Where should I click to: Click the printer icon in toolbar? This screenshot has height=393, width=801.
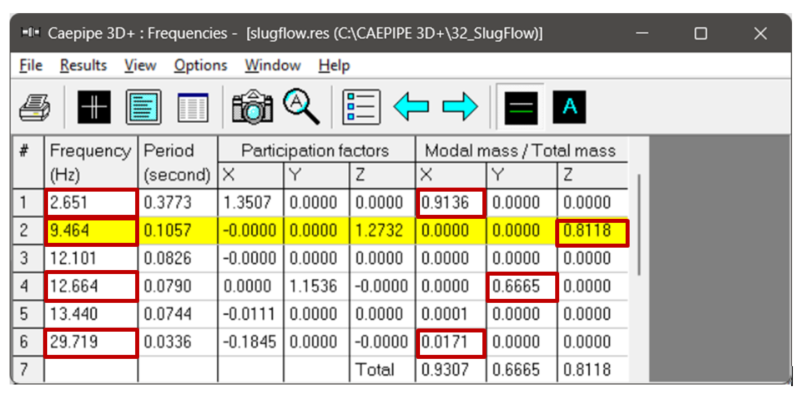pyautogui.click(x=35, y=107)
